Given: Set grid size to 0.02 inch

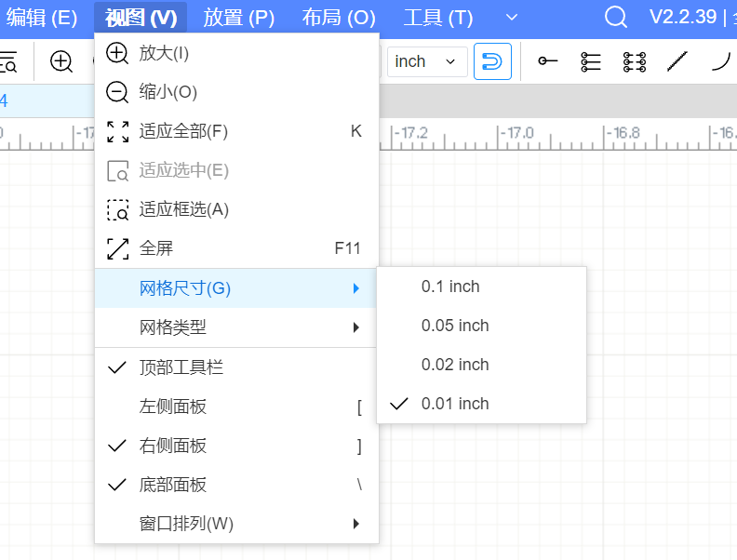Looking at the screenshot, I should [482, 365].
